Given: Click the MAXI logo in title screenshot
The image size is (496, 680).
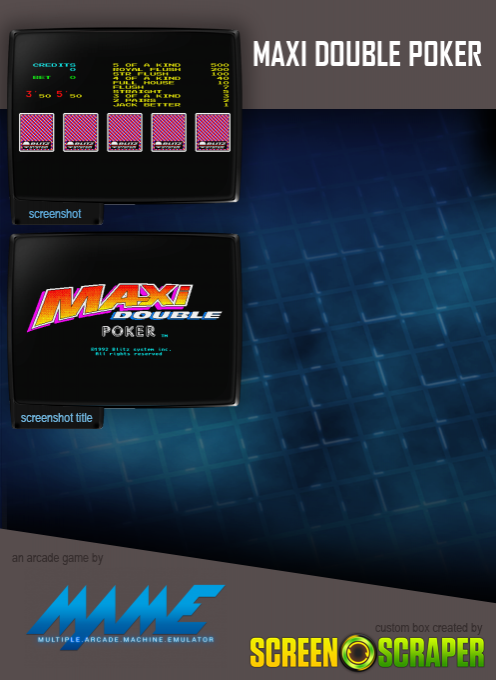Looking at the screenshot, I should click(x=111, y=306).
